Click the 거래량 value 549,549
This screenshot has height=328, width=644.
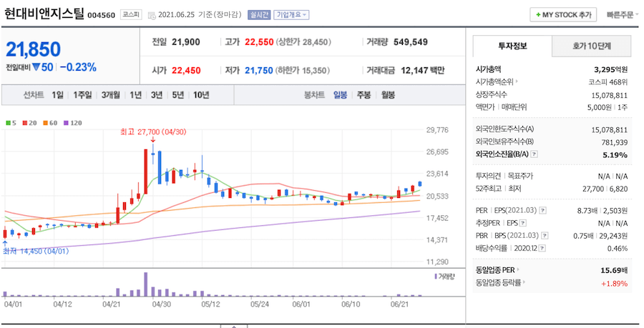pos(410,42)
